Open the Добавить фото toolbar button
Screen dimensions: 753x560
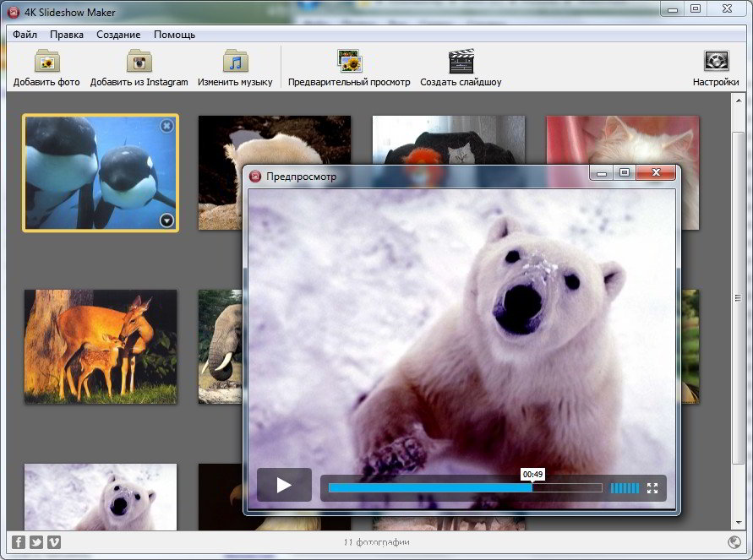point(46,68)
